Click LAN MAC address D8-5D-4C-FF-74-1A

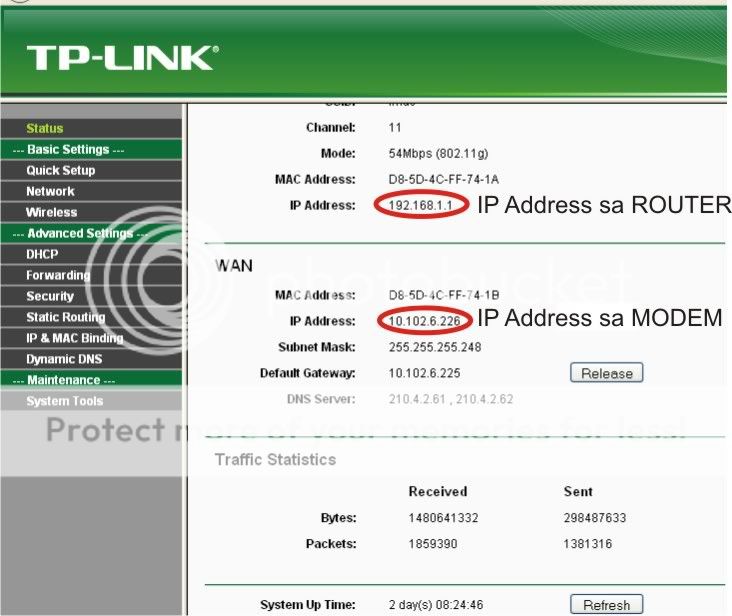(x=443, y=179)
